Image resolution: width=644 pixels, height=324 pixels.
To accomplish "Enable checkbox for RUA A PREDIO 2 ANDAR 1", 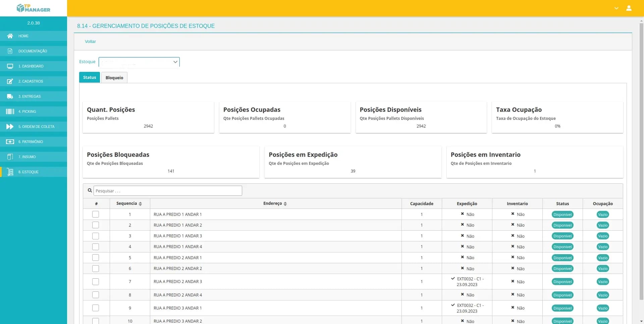I will (96, 258).
